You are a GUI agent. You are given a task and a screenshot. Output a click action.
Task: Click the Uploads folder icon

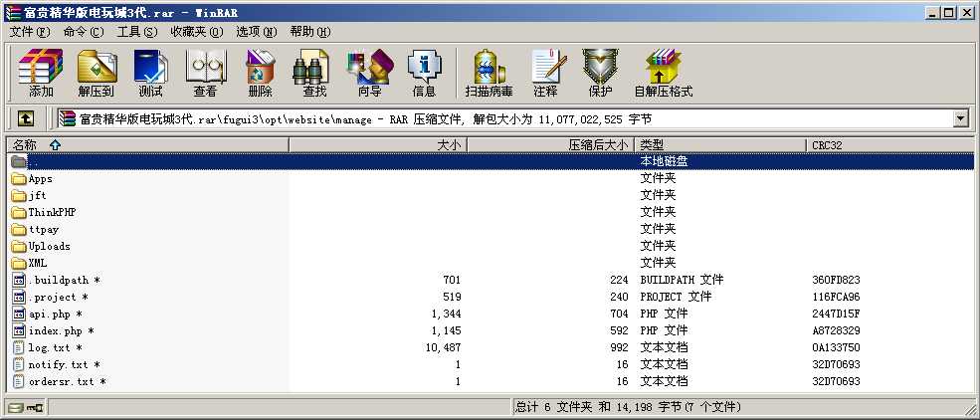(19, 246)
